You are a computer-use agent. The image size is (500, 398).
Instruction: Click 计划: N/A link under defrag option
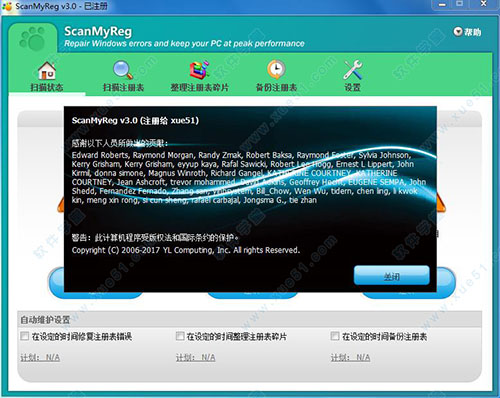(x=195, y=358)
